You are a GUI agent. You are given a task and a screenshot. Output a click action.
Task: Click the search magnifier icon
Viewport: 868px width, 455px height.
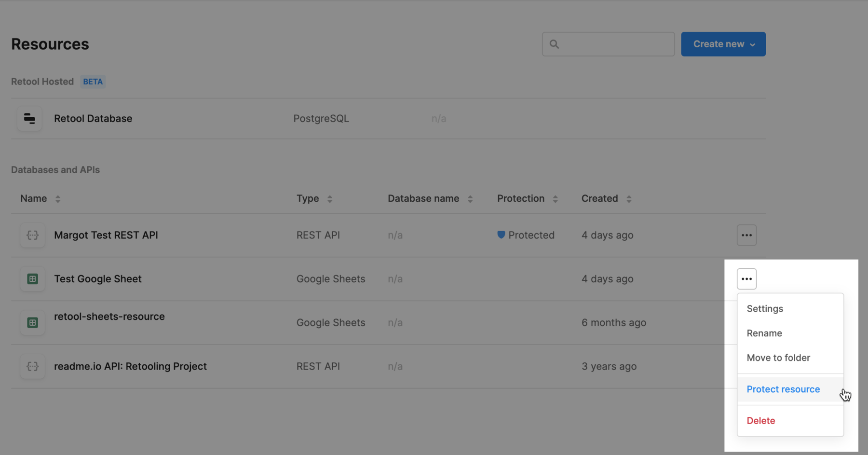coord(554,44)
